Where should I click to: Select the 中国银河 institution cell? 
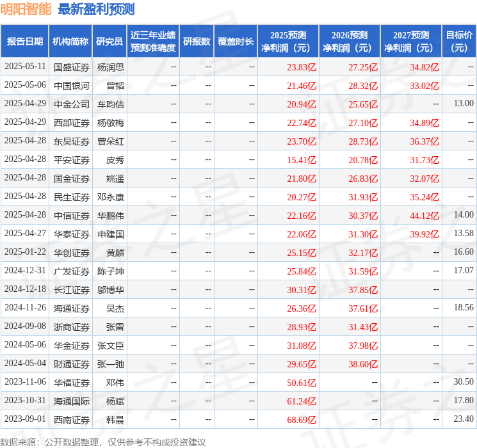tap(72, 86)
